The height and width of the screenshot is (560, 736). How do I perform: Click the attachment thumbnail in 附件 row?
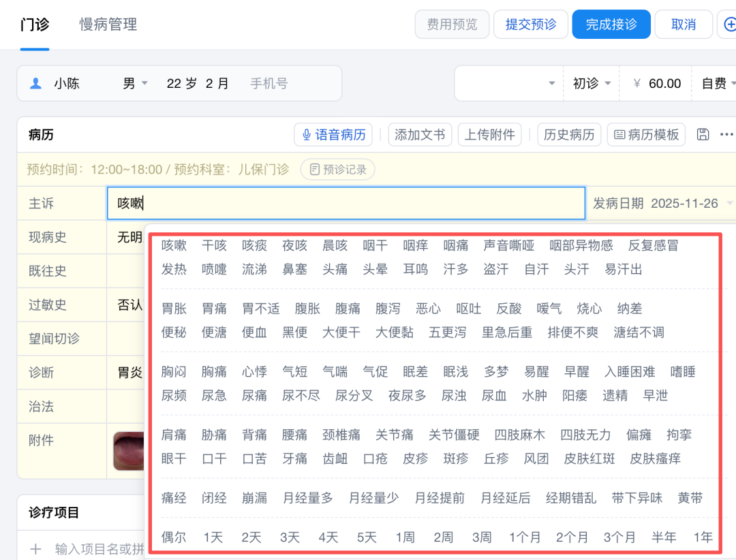tap(130, 451)
